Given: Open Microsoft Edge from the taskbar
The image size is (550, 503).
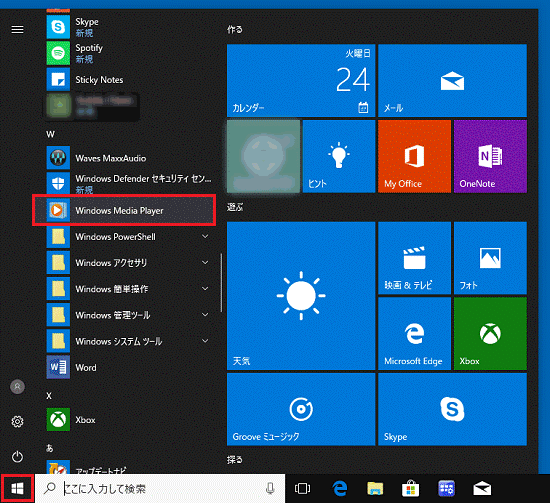Looking at the screenshot, I should click(x=340, y=488).
